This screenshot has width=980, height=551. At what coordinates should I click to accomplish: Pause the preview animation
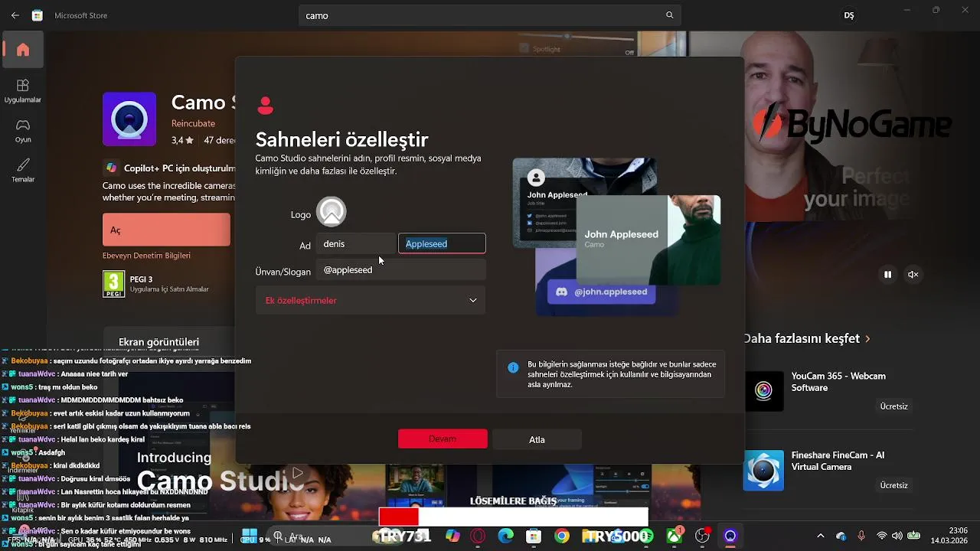tap(887, 274)
